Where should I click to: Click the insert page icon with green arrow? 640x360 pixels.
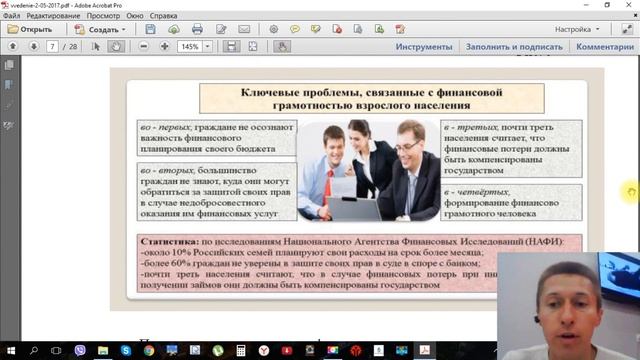click(x=379, y=29)
